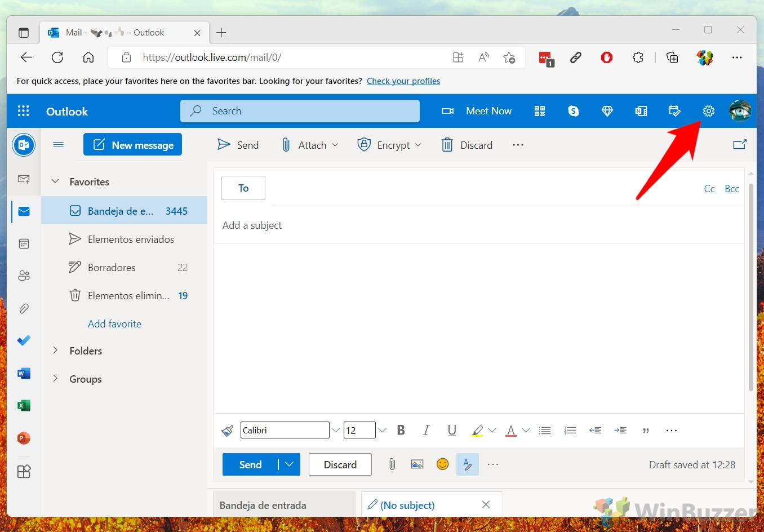
Task: Open the emoji picker
Action: [443, 464]
